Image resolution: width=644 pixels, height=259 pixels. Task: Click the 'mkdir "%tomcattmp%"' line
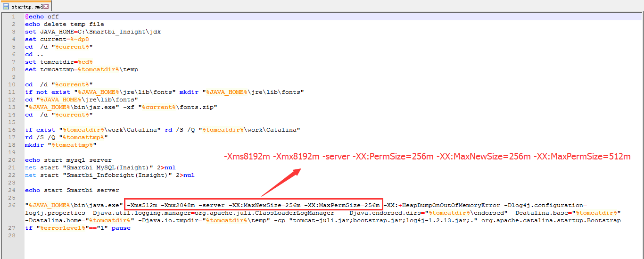click(61, 145)
